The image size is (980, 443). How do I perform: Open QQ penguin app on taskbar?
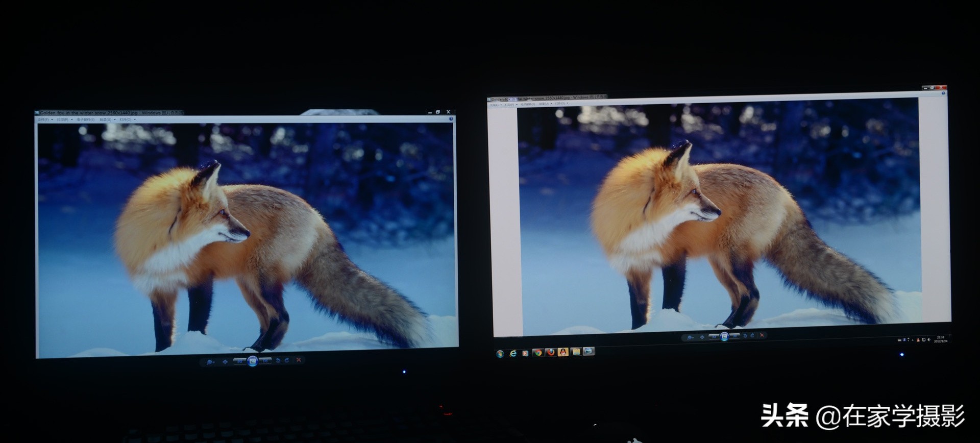click(x=563, y=352)
